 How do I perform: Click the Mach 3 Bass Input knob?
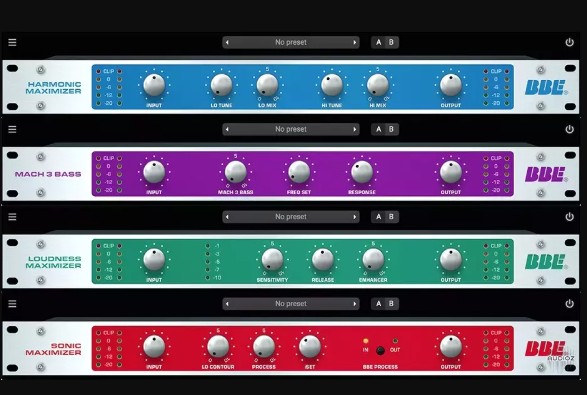pyautogui.click(x=154, y=172)
